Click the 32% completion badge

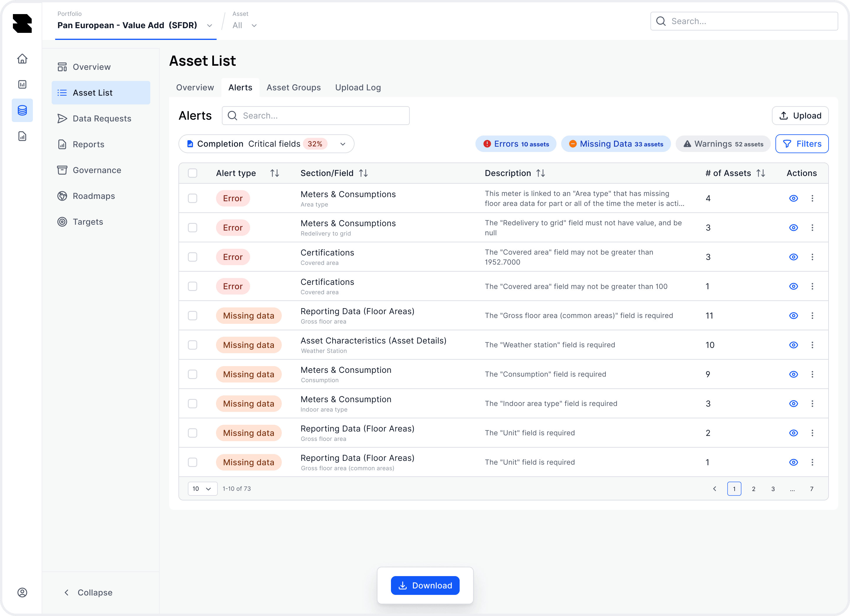[x=315, y=144]
